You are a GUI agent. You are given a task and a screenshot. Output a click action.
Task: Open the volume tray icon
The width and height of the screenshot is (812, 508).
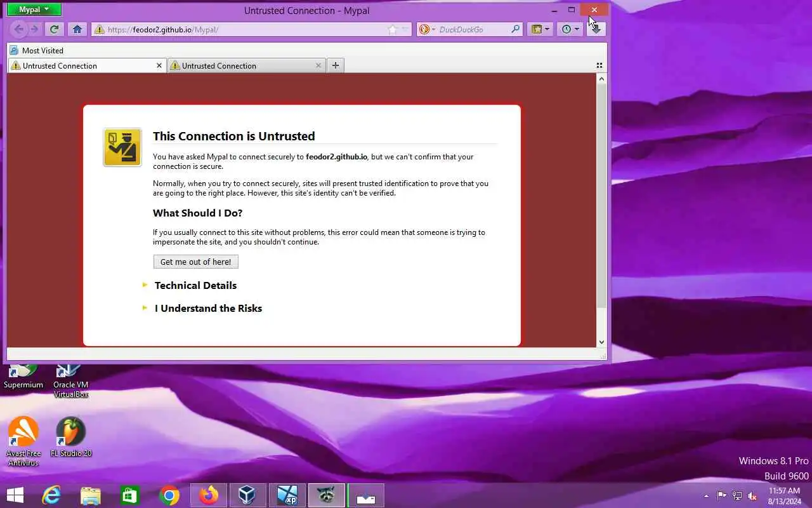click(x=752, y=496)
